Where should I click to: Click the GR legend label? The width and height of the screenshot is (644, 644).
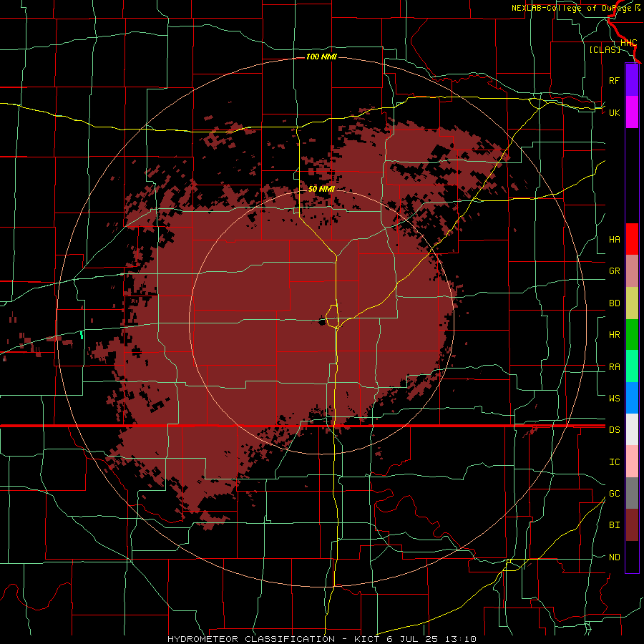tap(614, 270)
